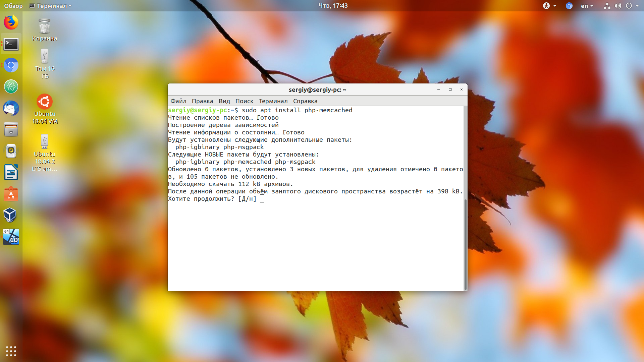
Task: Open the Поиск menu
Action: coord(244,101)
